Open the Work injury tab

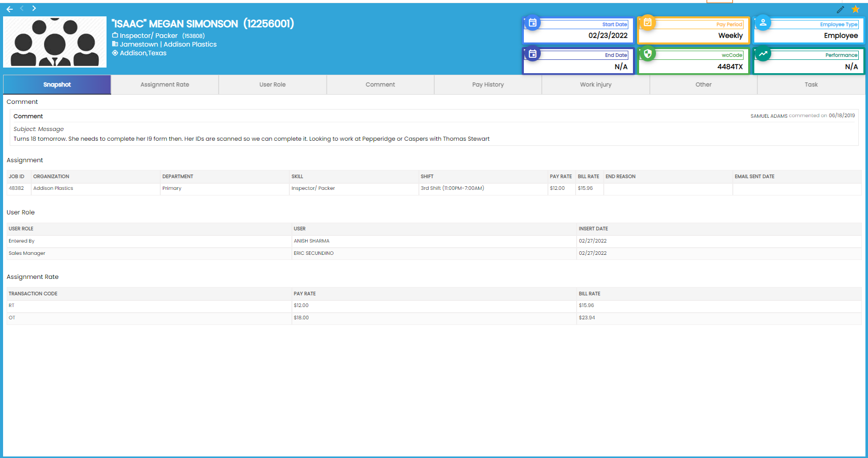pyautogui.click(x=596, y=84)
